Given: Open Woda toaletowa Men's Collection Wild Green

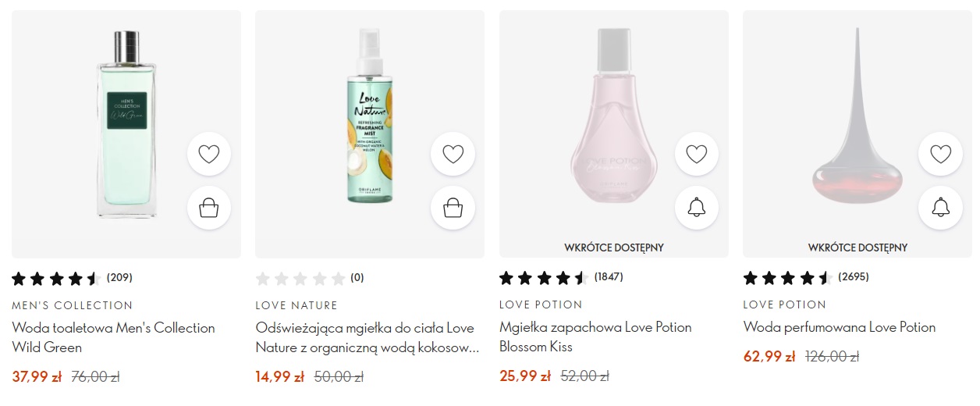Looking at the screenshot, I should [x=113, y=337].
